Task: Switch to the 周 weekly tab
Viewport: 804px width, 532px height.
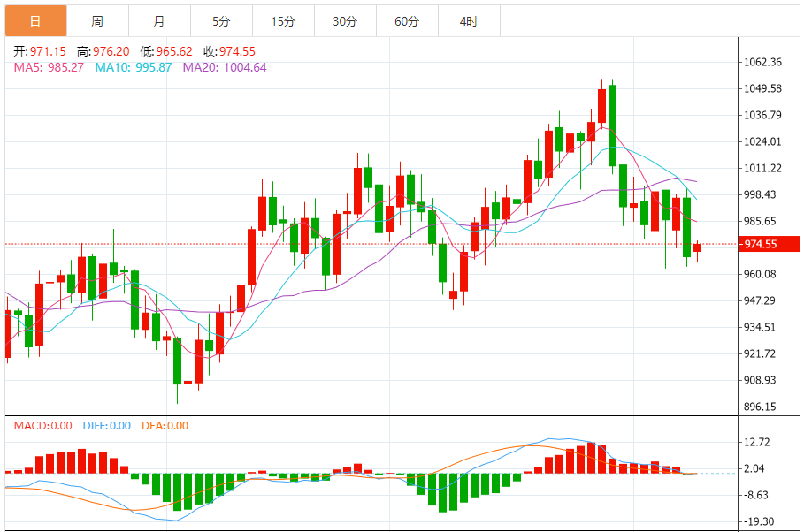Action: 97,21
